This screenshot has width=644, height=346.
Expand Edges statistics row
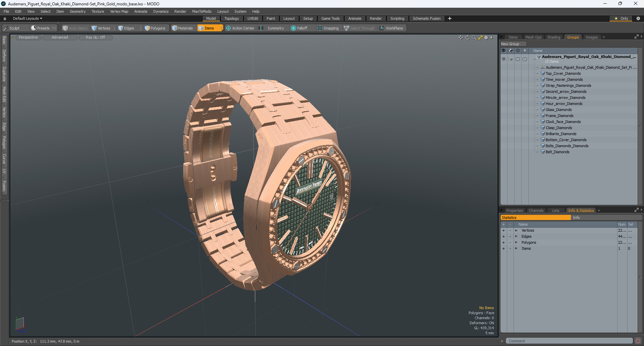point(516,237)
